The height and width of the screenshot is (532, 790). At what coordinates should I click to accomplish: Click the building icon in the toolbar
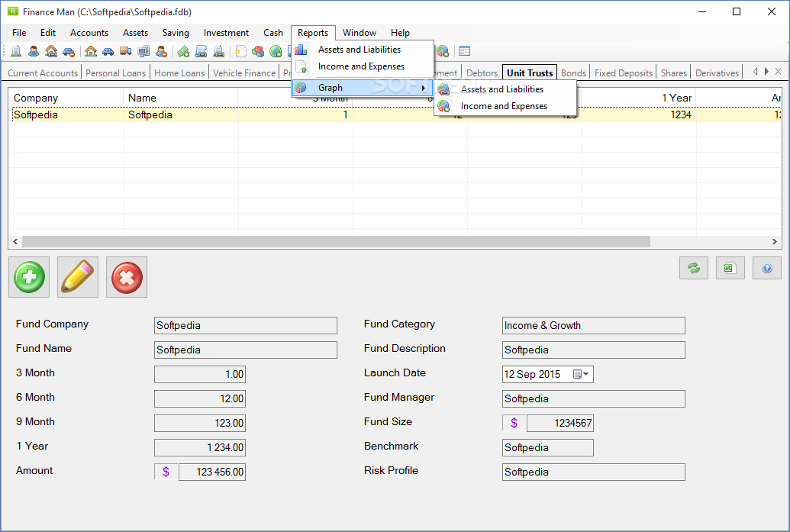pos(16,51)
